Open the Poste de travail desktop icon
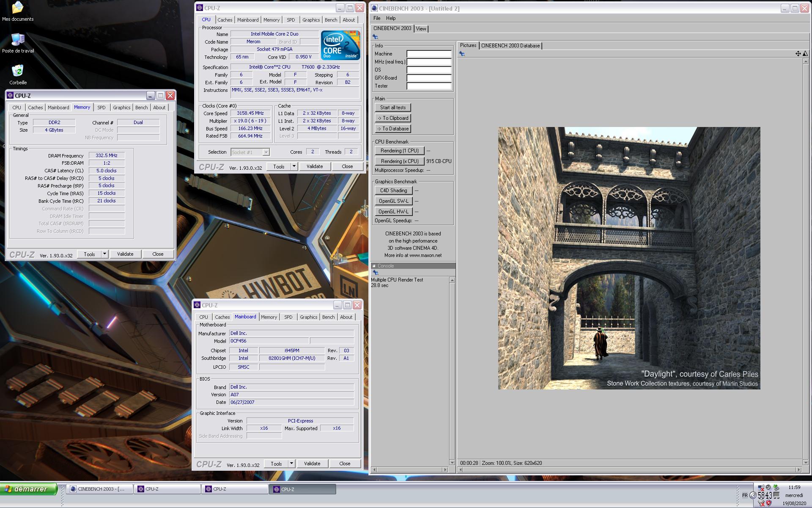812x508 pixels. 18,43
